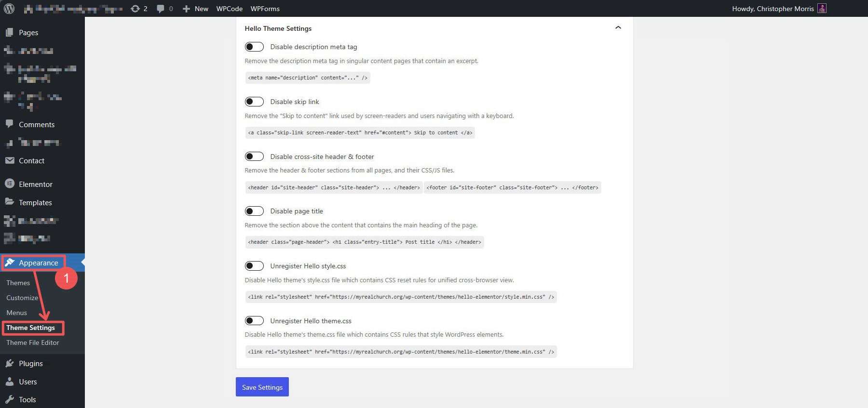Collapse the Hello Theme Settings panel
This screenshot has height=408, width=868.
618,28
